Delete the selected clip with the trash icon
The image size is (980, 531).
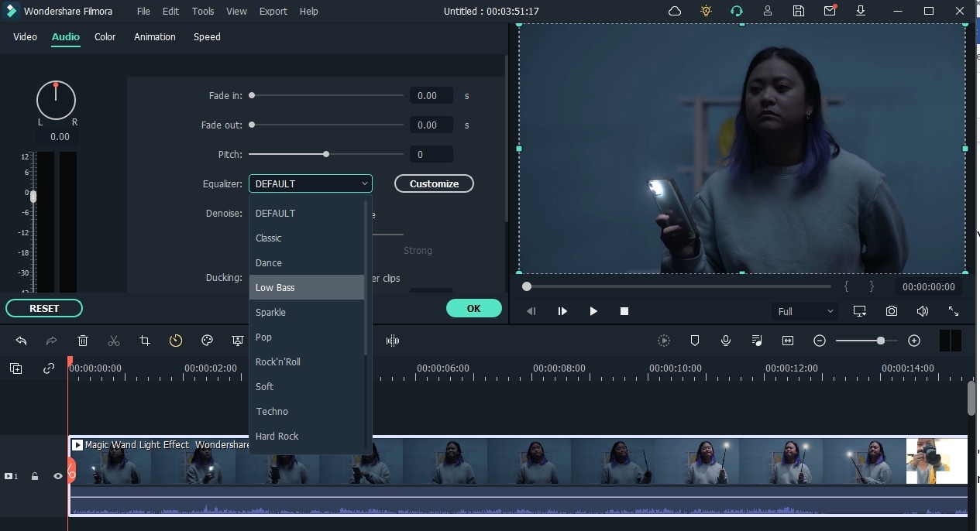[83, 341]
